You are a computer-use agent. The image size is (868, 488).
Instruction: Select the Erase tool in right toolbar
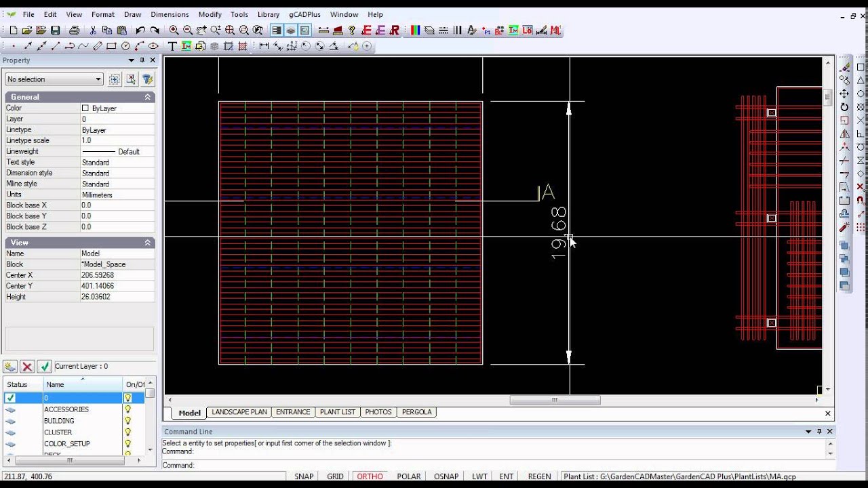(844, 67)
